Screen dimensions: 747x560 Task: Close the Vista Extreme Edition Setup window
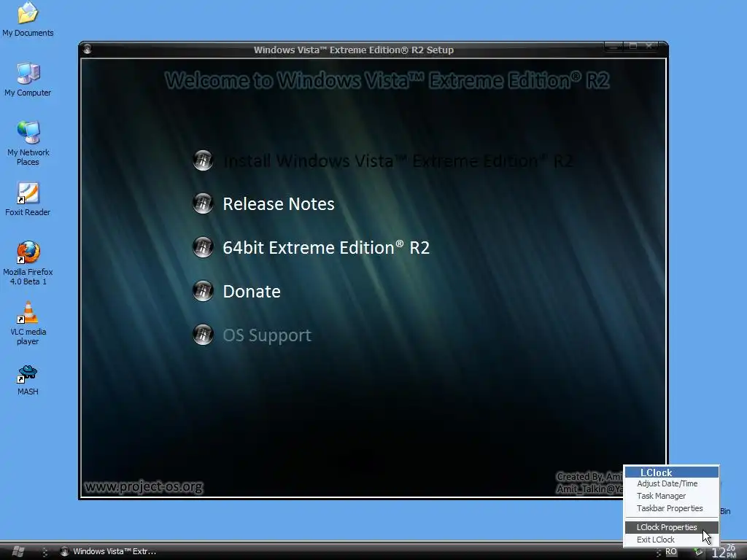tap(649, 46)
